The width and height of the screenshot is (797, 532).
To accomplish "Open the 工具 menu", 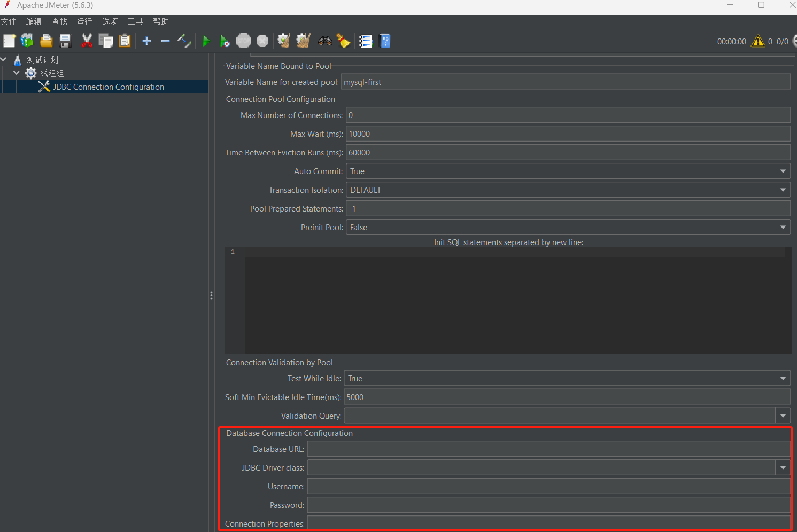I will tap(135, 21).
